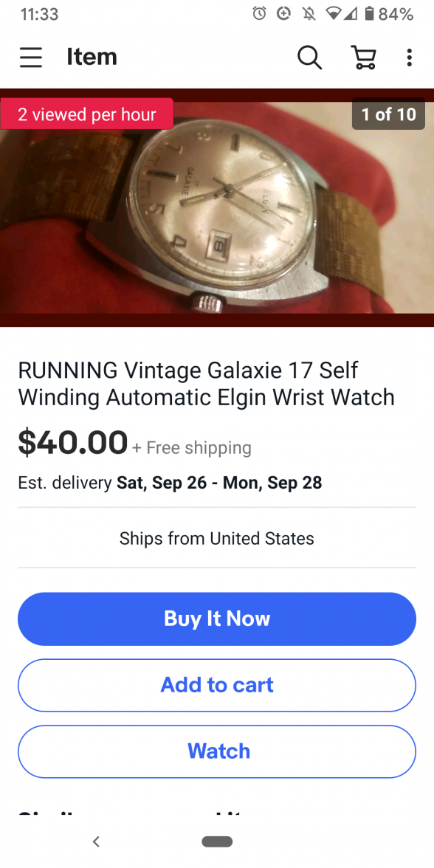Open the three-dot overflow menu

409,57
